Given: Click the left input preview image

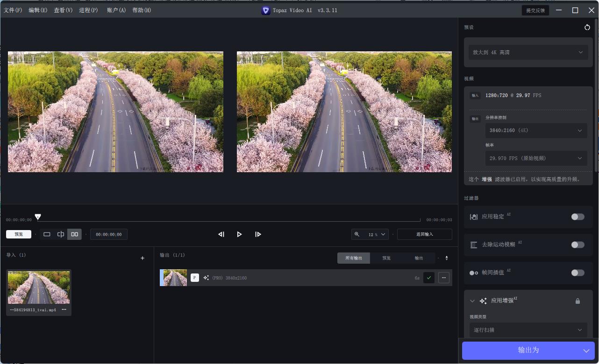Looking at the screenshot, I should pyautogui.click(x=115, y=112).
